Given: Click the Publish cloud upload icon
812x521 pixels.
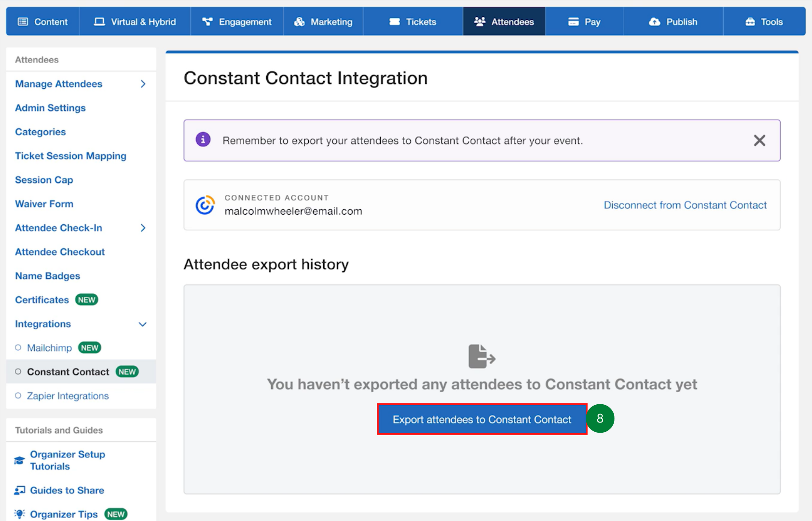Looking at the screenshot, I should pos(654,22).
